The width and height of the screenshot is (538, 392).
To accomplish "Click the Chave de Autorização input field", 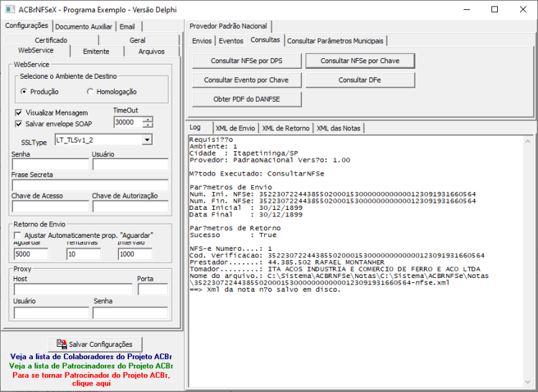I will tap(131, 206).
